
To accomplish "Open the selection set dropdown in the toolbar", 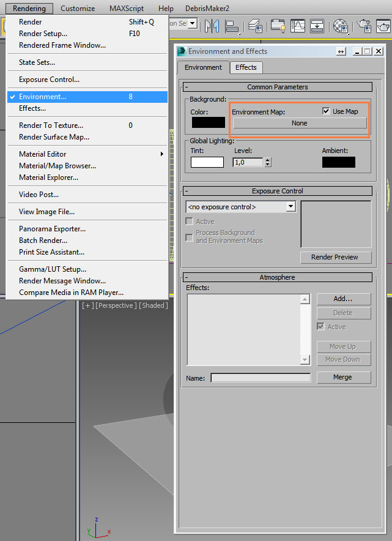I will coord(193,23).
